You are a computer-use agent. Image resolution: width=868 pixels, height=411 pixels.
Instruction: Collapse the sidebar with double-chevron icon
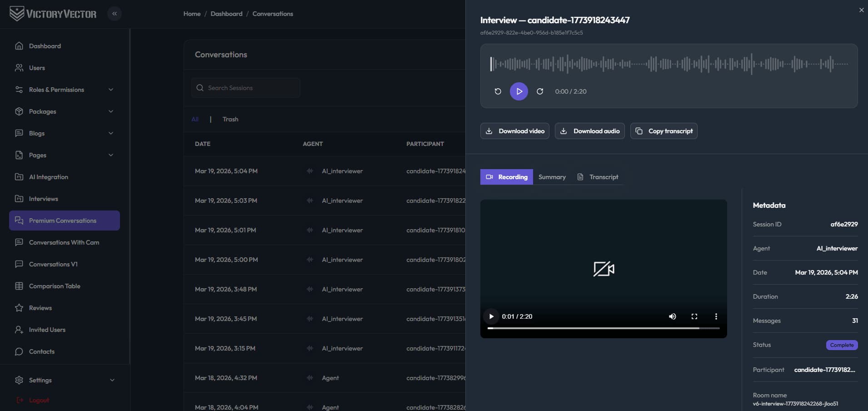click(115, 14)
